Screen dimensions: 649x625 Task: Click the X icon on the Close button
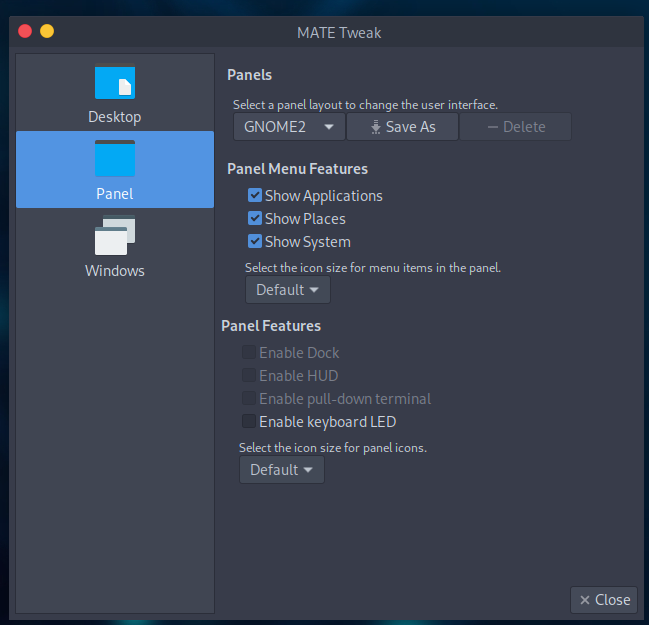pyautogui.click(x=584, y=600)
